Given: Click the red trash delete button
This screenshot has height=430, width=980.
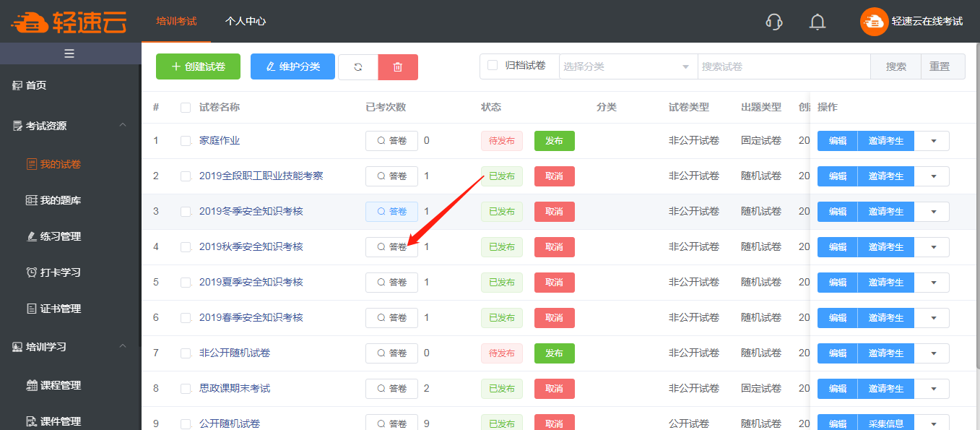Looking at the screenshot, I should click(398, 67).
